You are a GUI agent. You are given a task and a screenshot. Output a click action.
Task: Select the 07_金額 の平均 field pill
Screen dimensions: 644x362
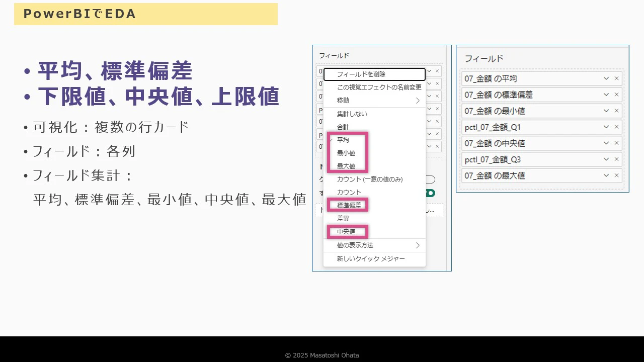tap(541, 78)
